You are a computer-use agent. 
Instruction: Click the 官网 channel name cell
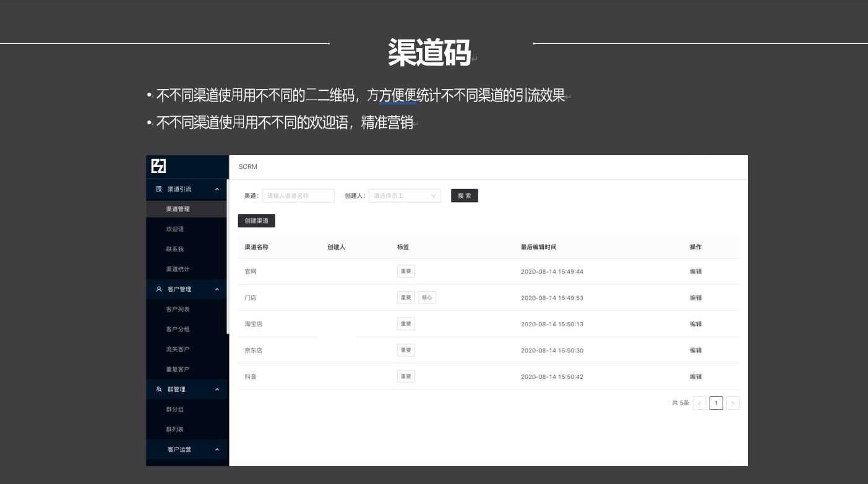[251, 271]
